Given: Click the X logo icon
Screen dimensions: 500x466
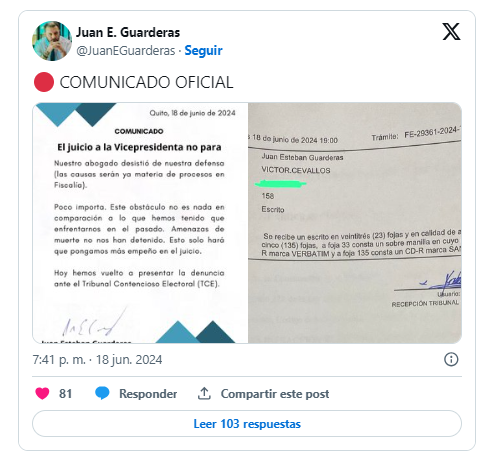Looking at the screenshot, I should click(x=451, y=32).
